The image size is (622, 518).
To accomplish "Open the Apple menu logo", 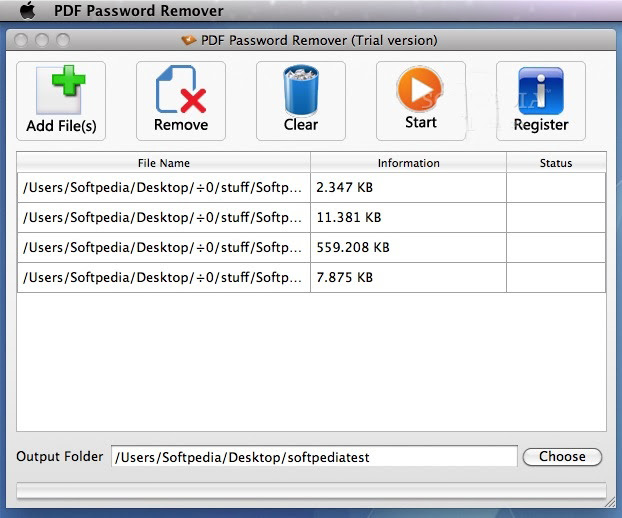I will coord(27,10).
